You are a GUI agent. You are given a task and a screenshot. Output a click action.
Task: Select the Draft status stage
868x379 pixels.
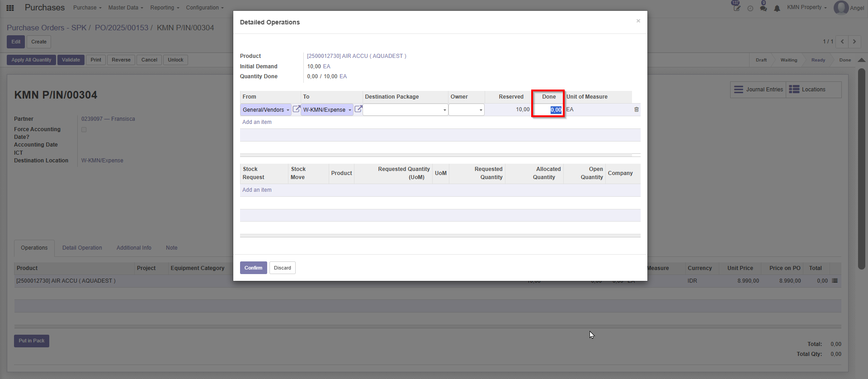[x=761, y=60]
